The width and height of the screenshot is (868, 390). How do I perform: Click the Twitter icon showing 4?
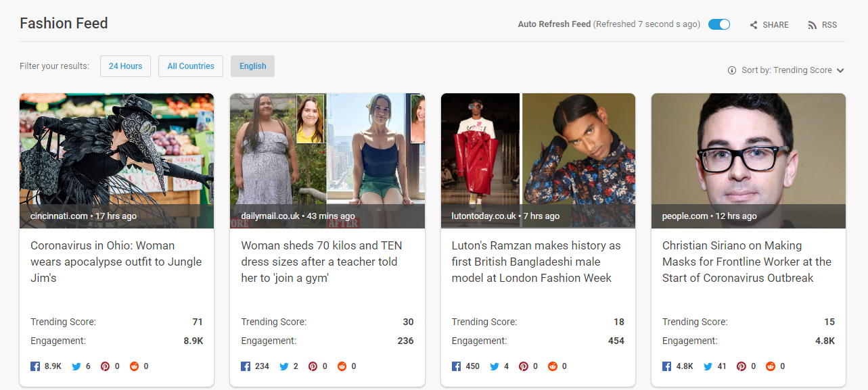pos(495,366)
